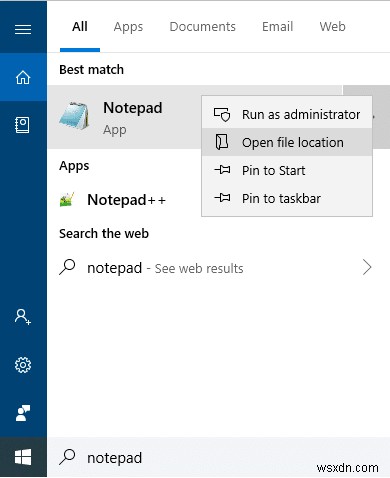Select the Home icon in sidebar
Screen dimensions: 390x478
click(x=23, y=77)
